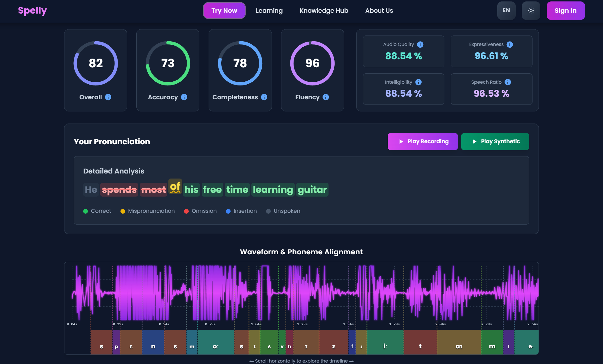The height and width of the screenshot is (364, 603).
Task: Click the Speech Ratio info icon
Action: (x=508, y=82)
